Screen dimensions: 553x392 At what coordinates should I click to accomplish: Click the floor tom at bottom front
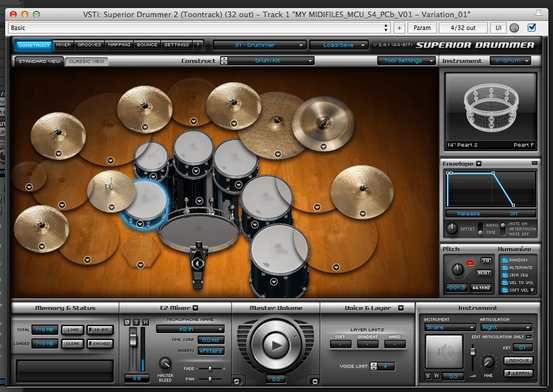279,259
